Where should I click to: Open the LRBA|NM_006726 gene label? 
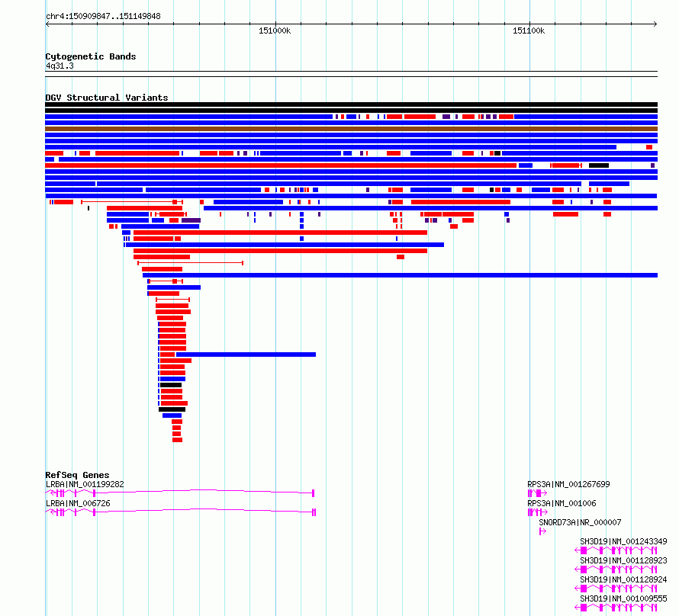coord(78,503)
